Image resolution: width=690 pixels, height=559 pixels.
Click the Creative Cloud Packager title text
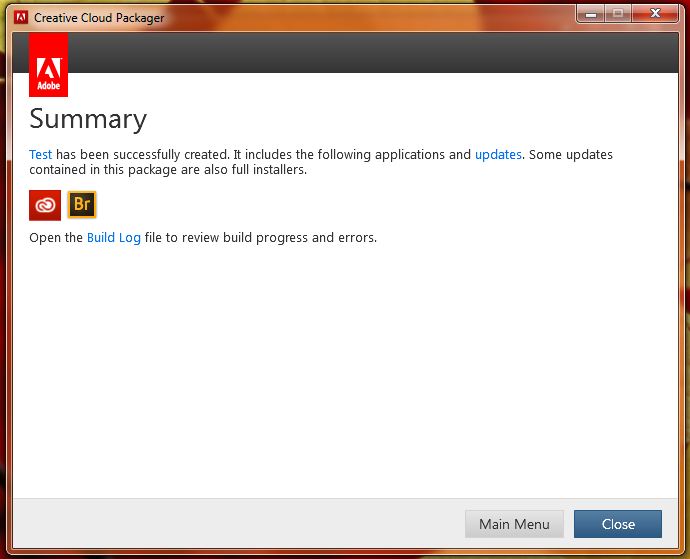(x=99, y=18)
